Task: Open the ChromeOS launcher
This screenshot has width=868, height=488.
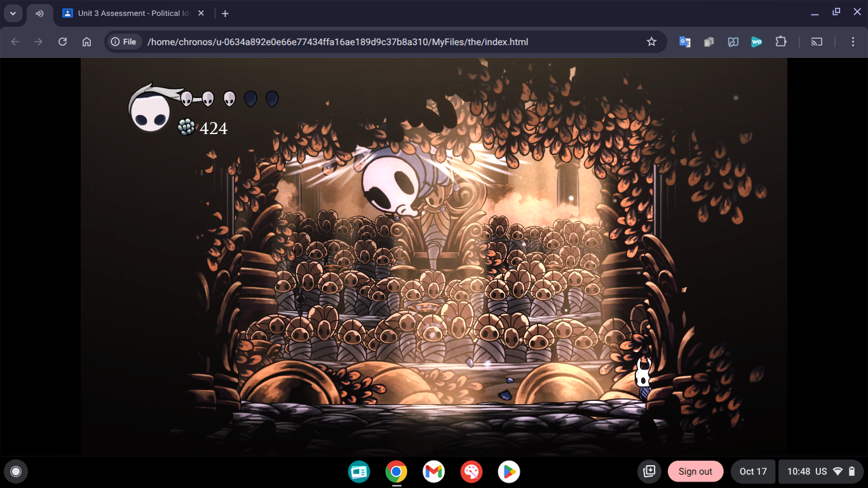Action: [16, 471]
